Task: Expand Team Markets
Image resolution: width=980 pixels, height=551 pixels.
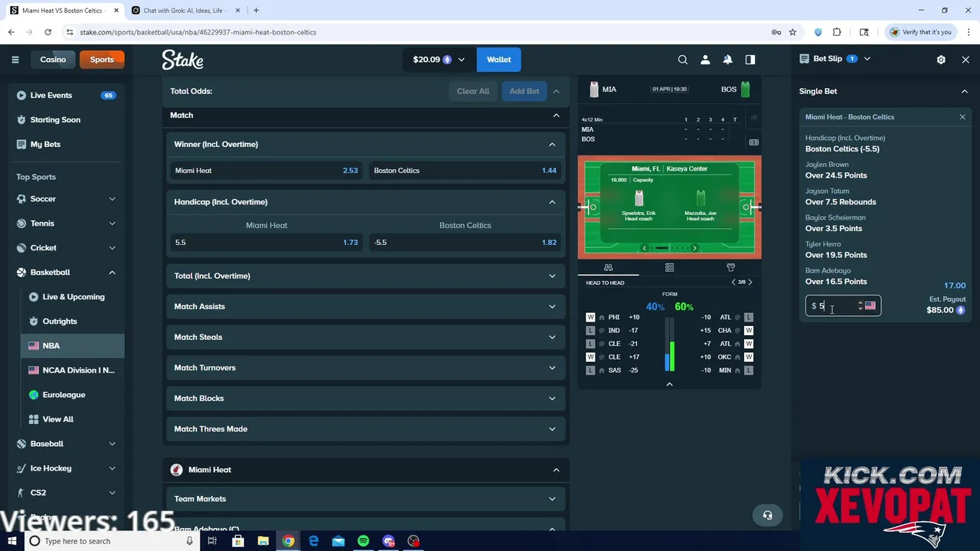Action: pos(365,499)
